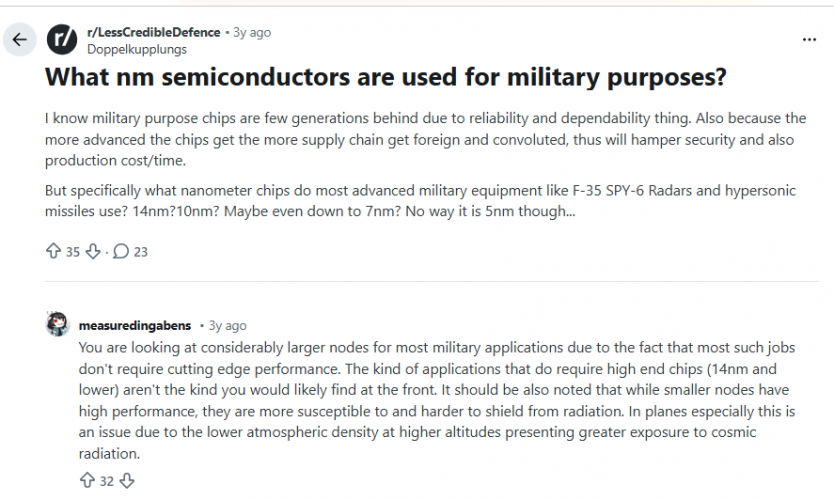
Task: Click the post title about military semiconductors
Action: tap(386, 77)
